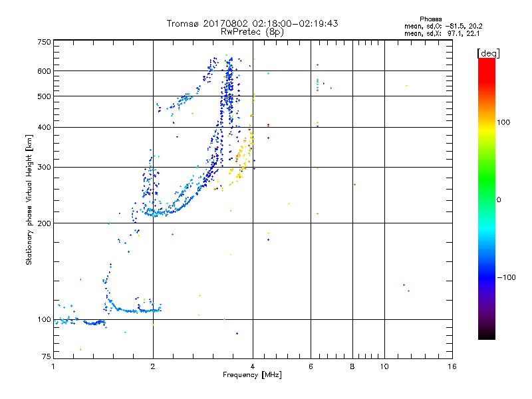Click the phase colorbar gradient
This screenshot has height=399, width=532.
click(487, 198)
